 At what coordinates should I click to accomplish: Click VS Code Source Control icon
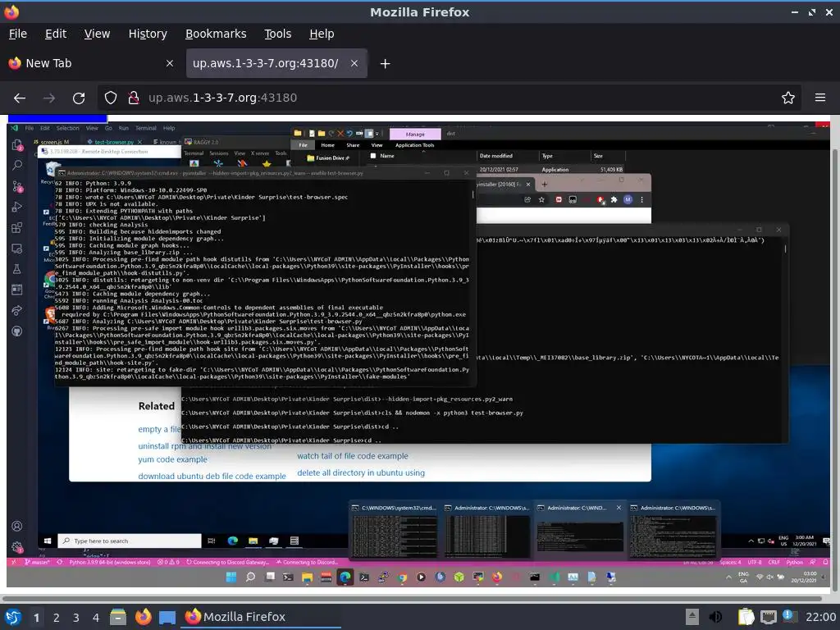[17, 186]
